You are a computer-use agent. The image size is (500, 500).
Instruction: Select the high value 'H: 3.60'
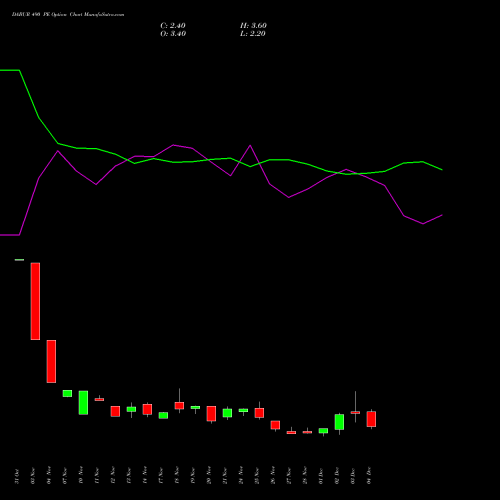click(253, 26)
